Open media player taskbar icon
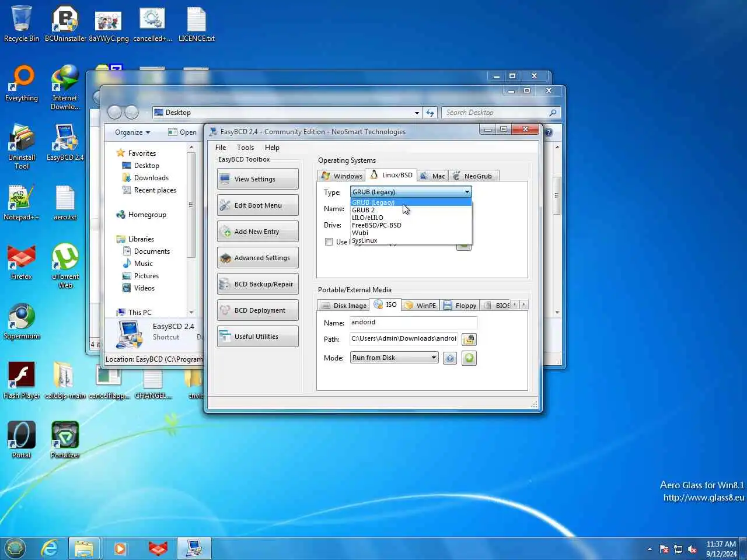This screenshot has width=747, height=560. (121, 548)
